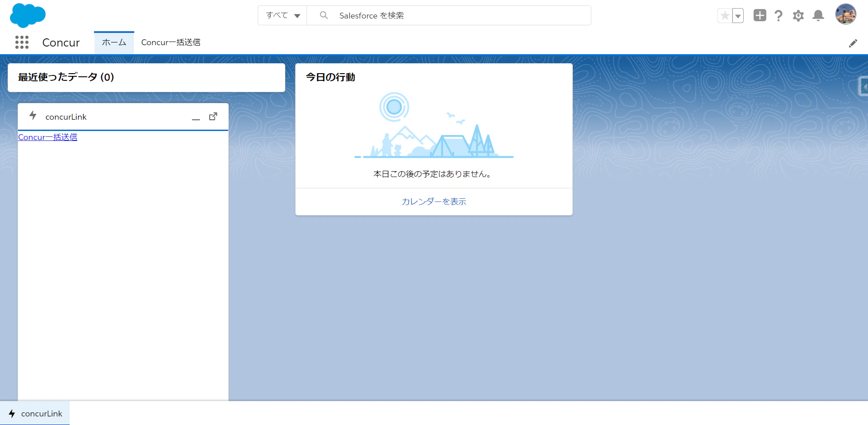The height and width of the screenshot is (425, 868).
Task: Open the App Launcher grid
Action: 22,42
